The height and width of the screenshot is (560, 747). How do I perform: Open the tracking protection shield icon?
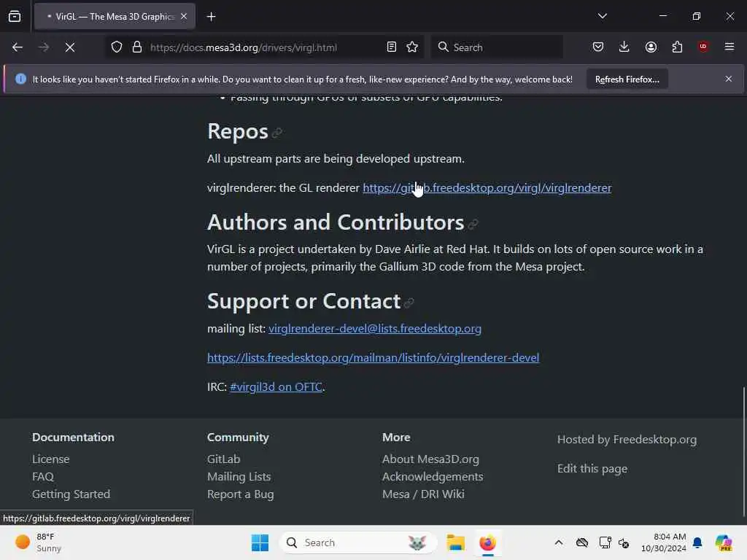(x=117, y=47)
